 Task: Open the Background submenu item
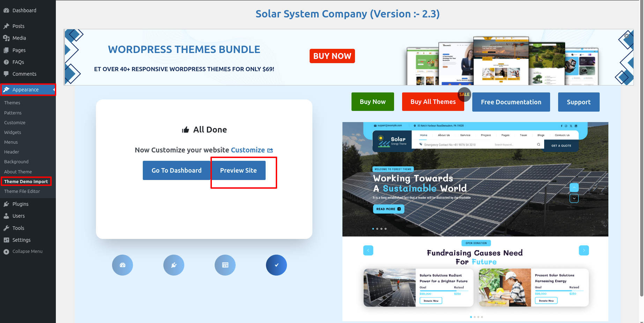click(16, 162)
